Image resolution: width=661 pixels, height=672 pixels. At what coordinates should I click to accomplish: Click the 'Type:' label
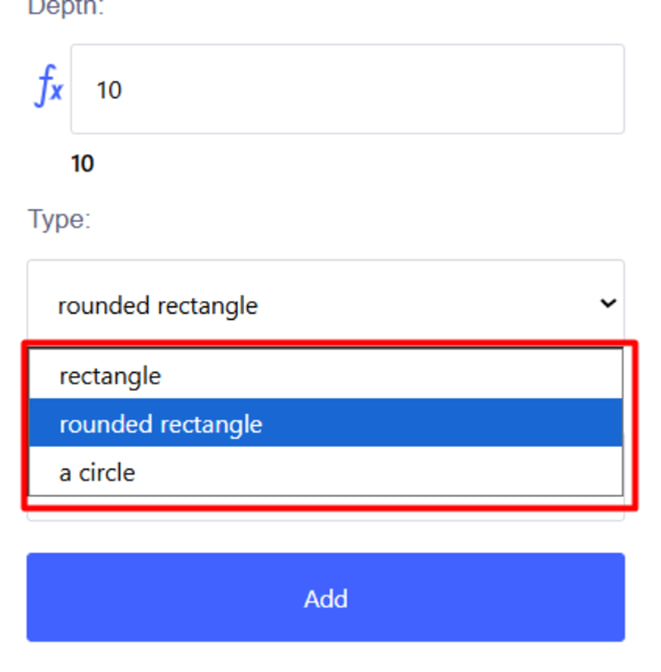click(59, 219)
